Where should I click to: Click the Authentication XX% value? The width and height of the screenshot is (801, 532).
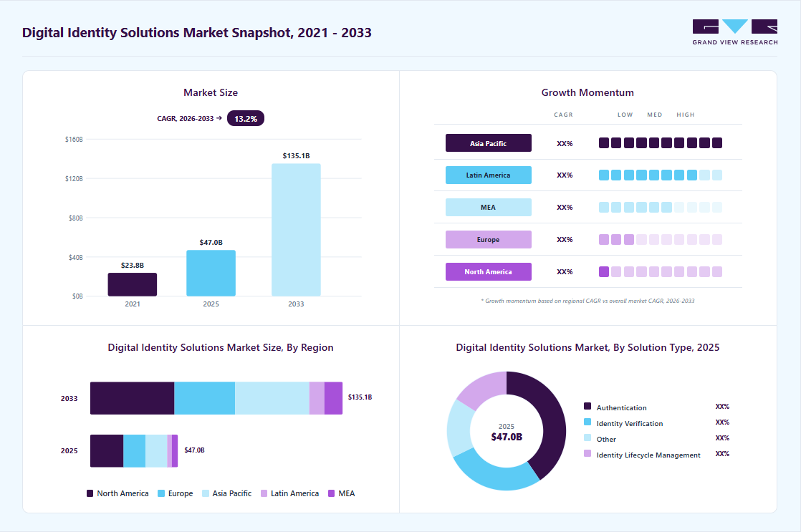coord(722,407)
